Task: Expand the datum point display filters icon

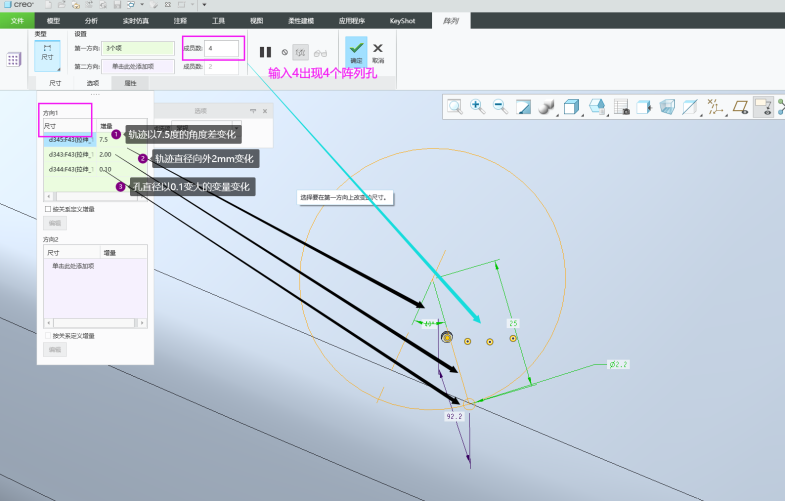Action: (x=715, y=106)
